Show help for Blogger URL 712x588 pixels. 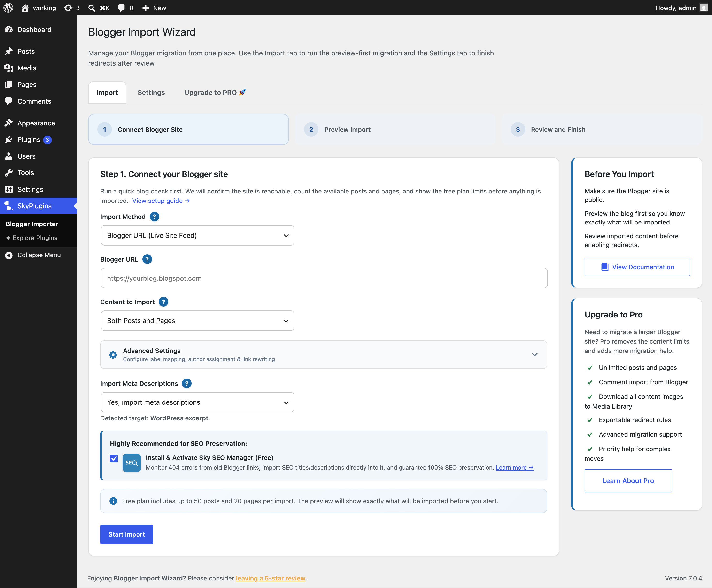point(147,259)
